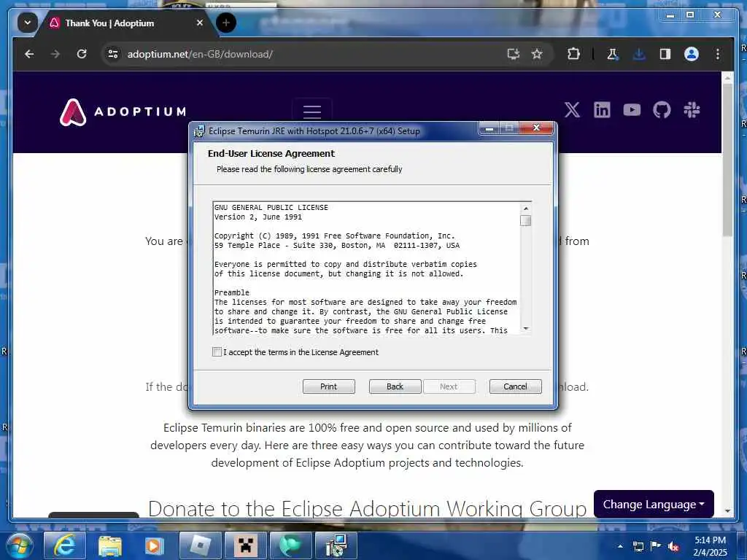Screen dimensions: 747x560
Task: Launch Internet Explorer from taskbar
Action: (x=65, y=545)
